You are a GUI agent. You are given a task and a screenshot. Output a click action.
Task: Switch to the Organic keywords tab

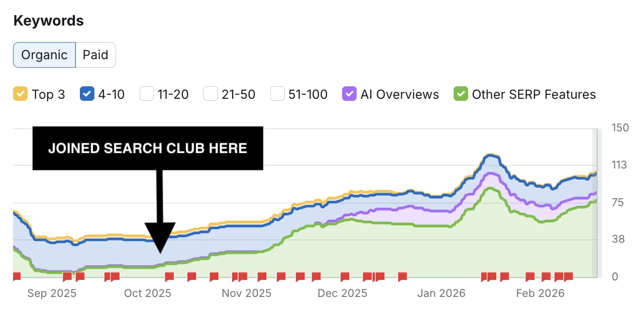pos(44,55)
